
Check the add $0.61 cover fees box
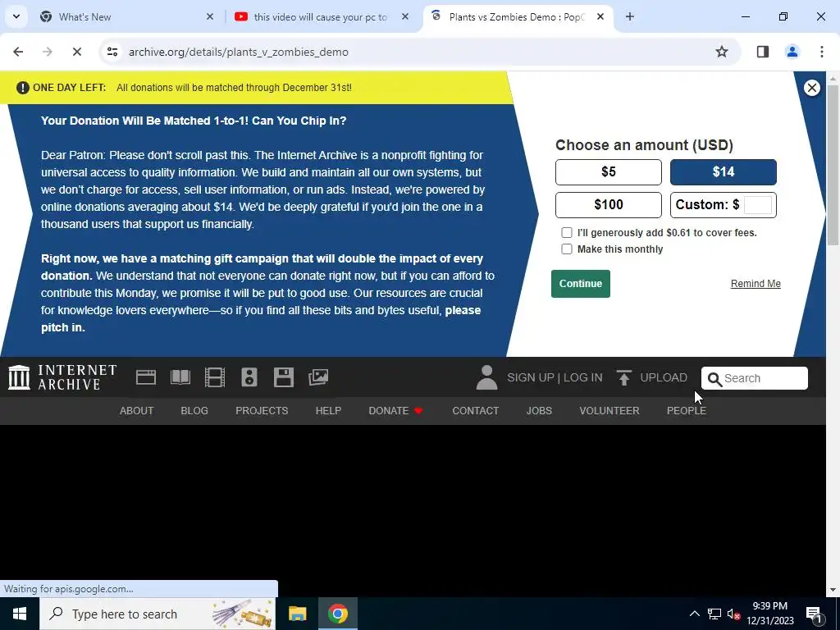pyautogui.click(x=566, y=232)
